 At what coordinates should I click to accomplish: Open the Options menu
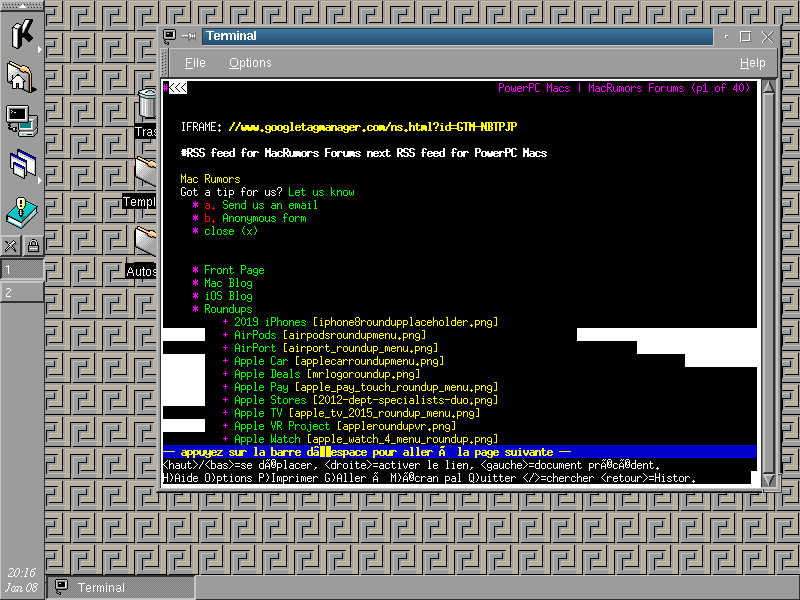[x=250, y=63]
